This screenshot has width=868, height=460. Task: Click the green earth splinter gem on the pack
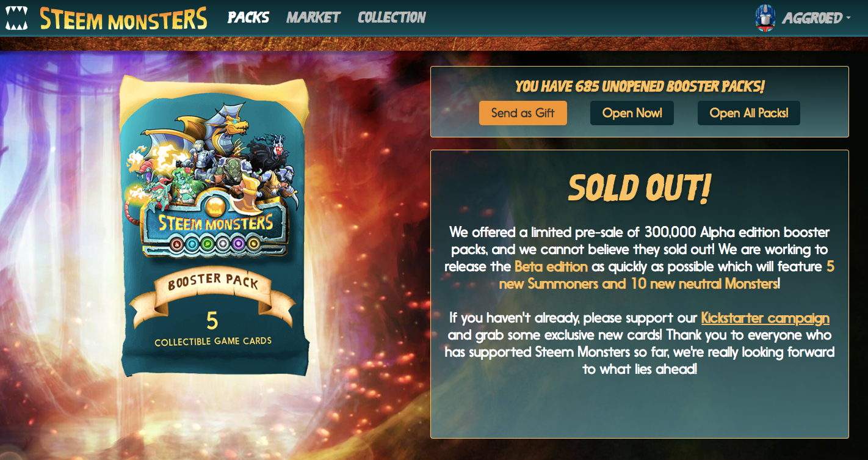tap(208, 244)
